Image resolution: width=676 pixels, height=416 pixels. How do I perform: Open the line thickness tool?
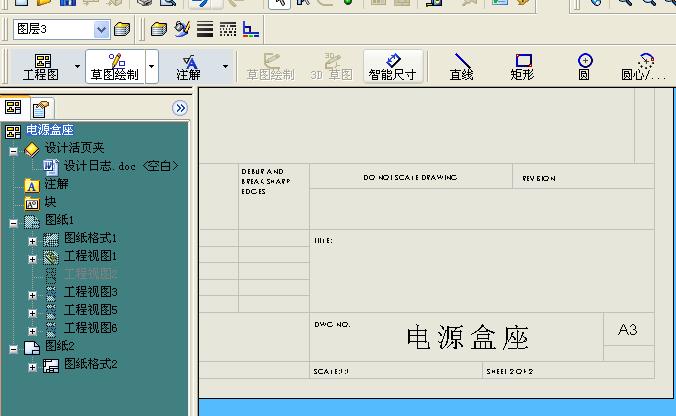tap(205, 29)
